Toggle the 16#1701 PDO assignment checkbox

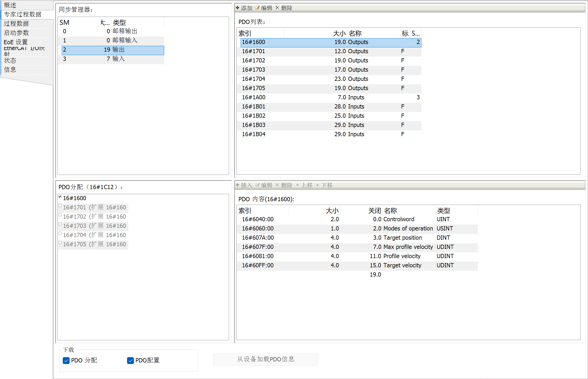pyautogui.click(x=60, y=206)
